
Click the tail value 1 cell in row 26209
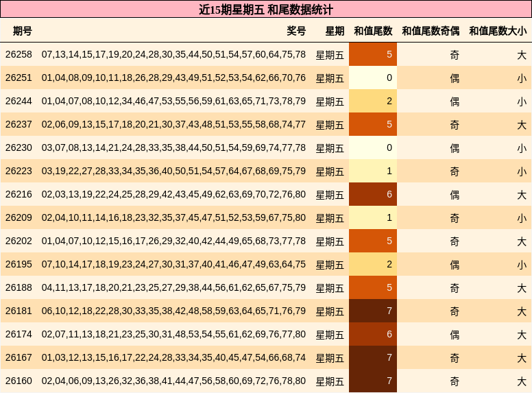[x=373, y=217]
